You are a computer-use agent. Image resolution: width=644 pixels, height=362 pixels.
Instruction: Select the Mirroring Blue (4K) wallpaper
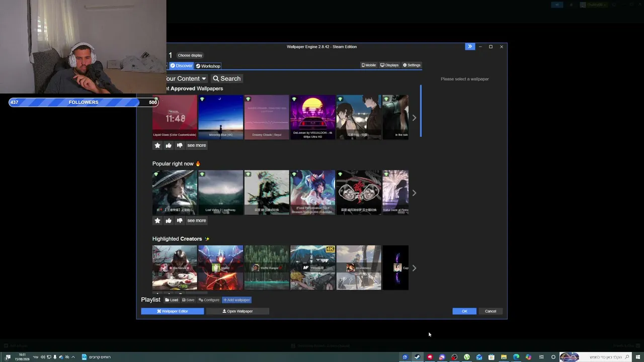click(220, 117)
